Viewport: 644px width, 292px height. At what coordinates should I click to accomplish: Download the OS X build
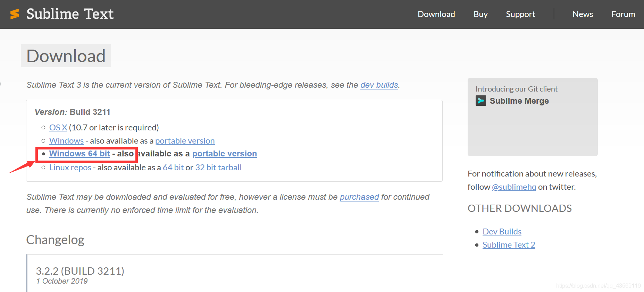(x=58, y=128)
